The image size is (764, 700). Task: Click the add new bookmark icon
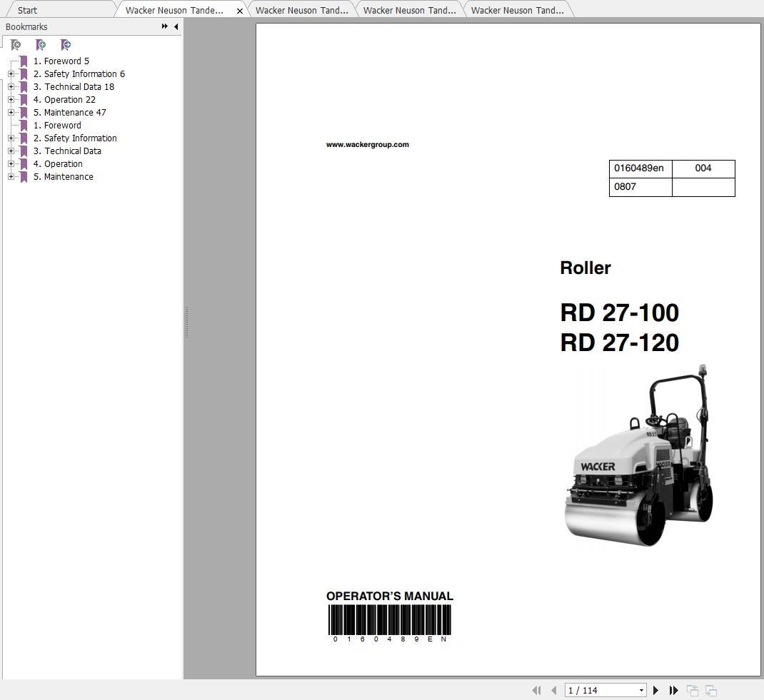pyautogui.click(x=41, y=44)
